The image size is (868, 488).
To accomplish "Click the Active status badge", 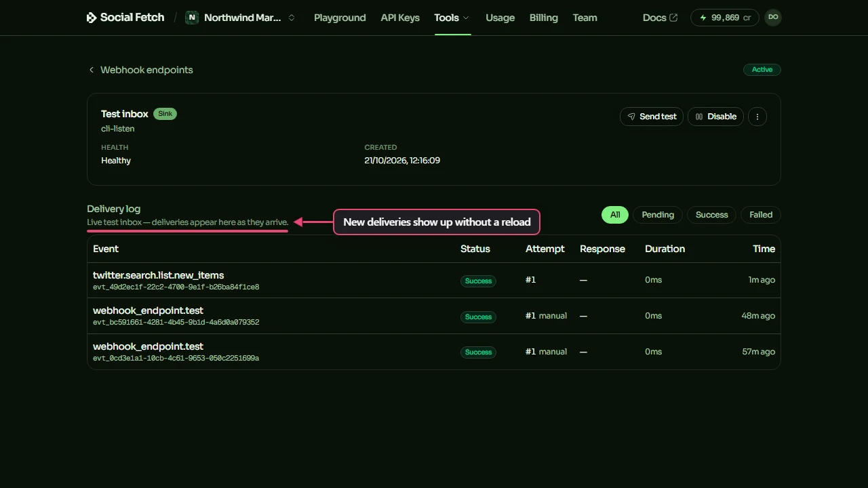I will [x=762, y=70].
